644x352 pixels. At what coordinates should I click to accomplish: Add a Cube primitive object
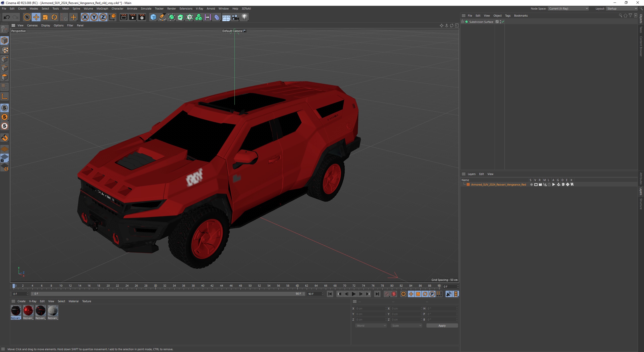153,17
